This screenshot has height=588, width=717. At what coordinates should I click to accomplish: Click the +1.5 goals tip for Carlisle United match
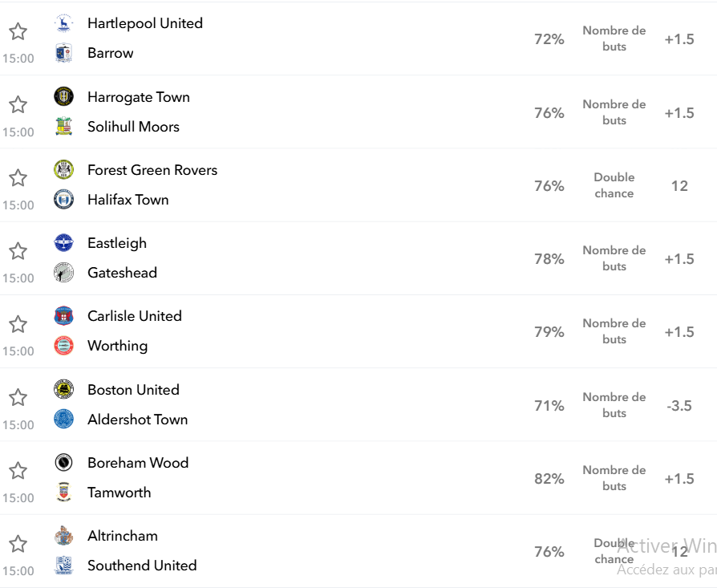679,332
